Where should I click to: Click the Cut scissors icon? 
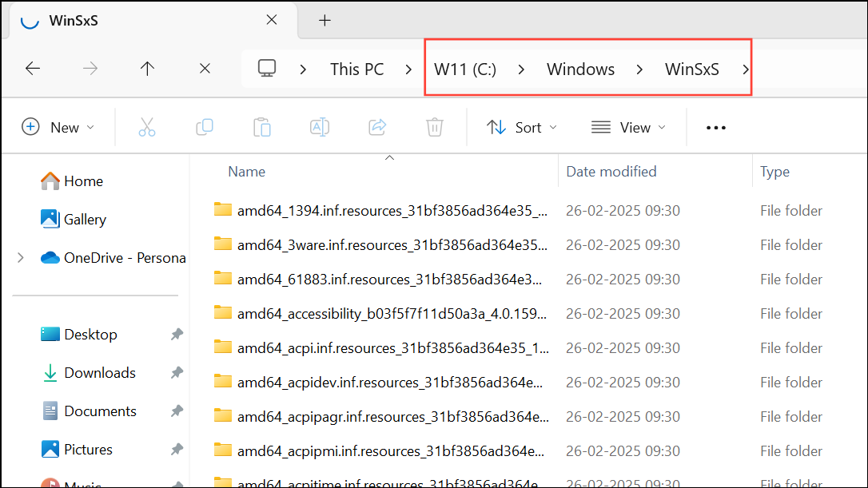click(147, 127)
